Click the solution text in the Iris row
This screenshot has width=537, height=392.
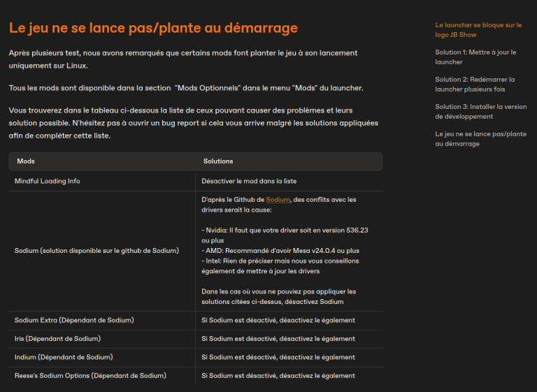[x=278, y=339]
